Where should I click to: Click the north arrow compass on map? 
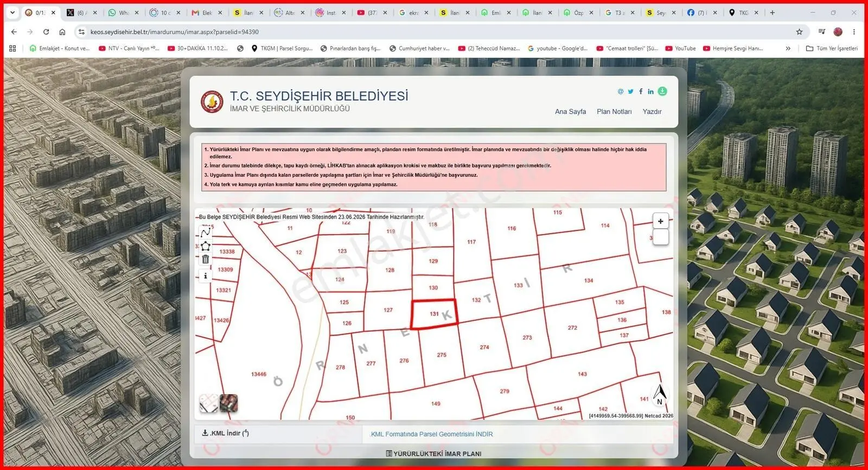(x=660, y=394)
